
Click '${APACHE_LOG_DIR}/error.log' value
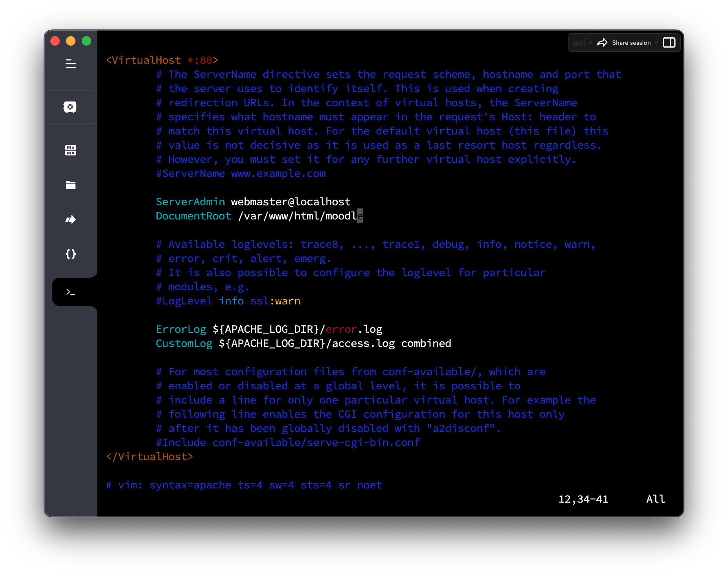298,329
